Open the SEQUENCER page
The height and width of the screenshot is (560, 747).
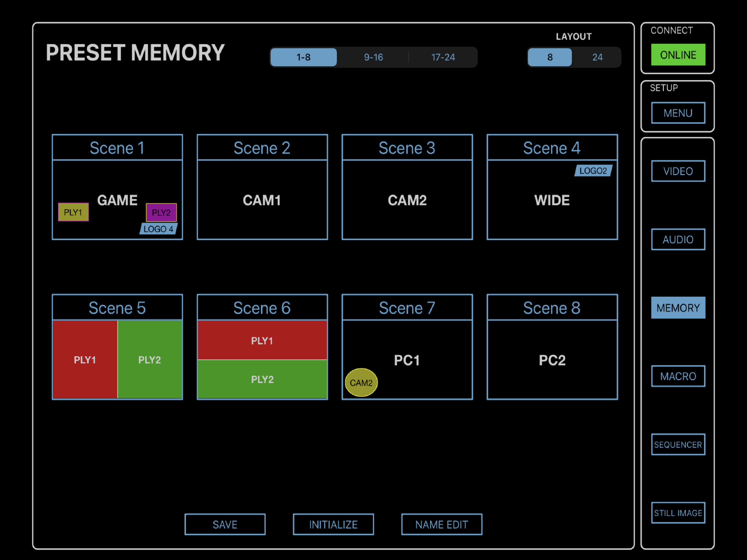[x=678, y=445]
